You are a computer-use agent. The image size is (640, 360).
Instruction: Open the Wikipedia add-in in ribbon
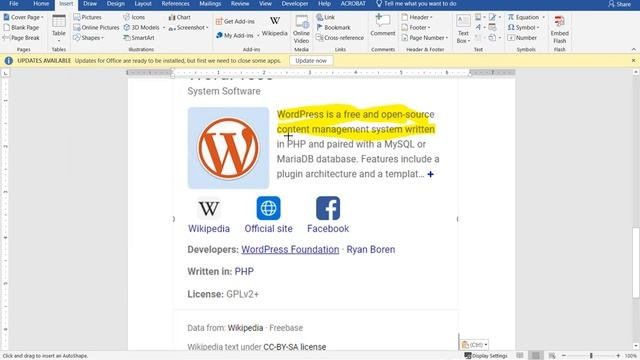[x=275, y=27]
